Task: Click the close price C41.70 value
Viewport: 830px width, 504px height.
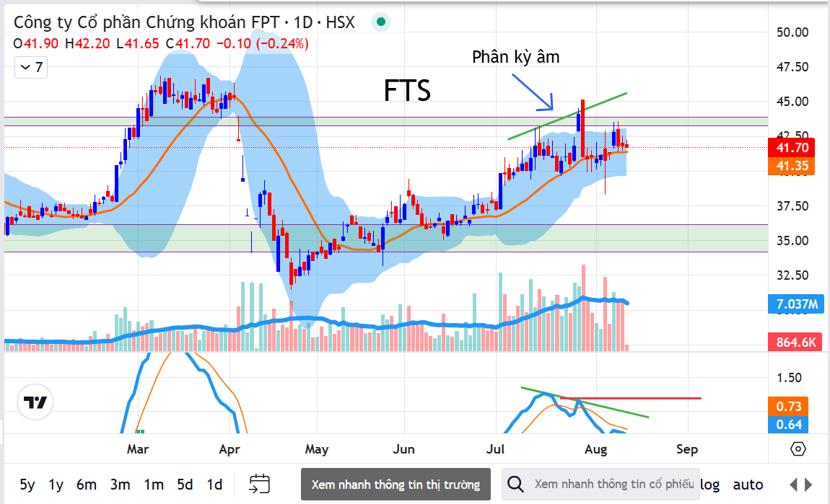Action: pyautogui.click(x=188, y=43)
